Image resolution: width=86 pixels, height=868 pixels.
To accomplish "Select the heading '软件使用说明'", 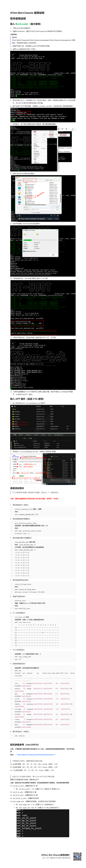I will (18, 19).
